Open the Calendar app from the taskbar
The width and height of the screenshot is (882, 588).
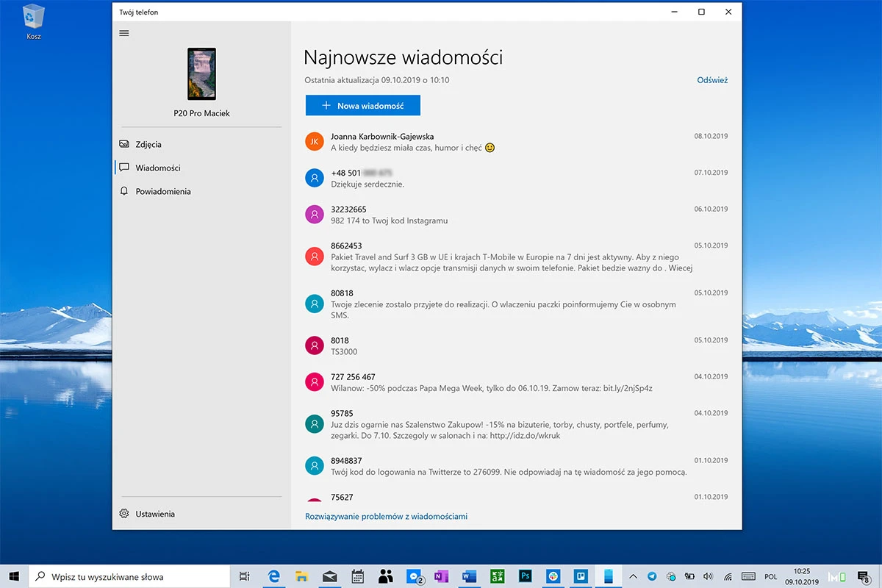(x=358, y=577)
